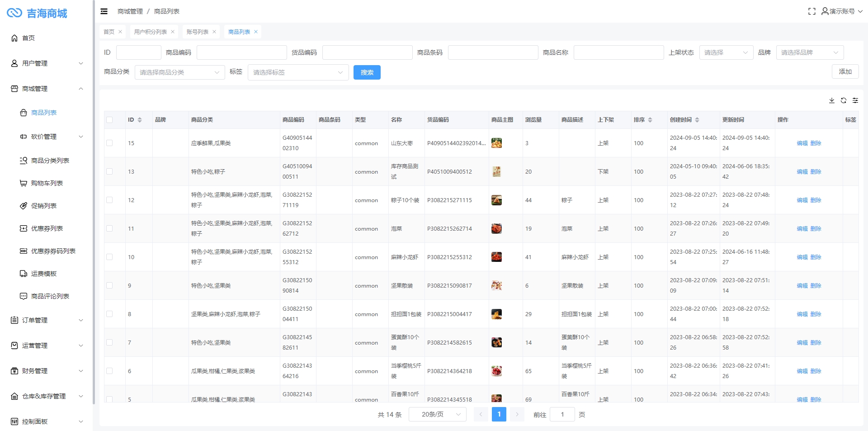Open column settings icon above table

point(855,100)
